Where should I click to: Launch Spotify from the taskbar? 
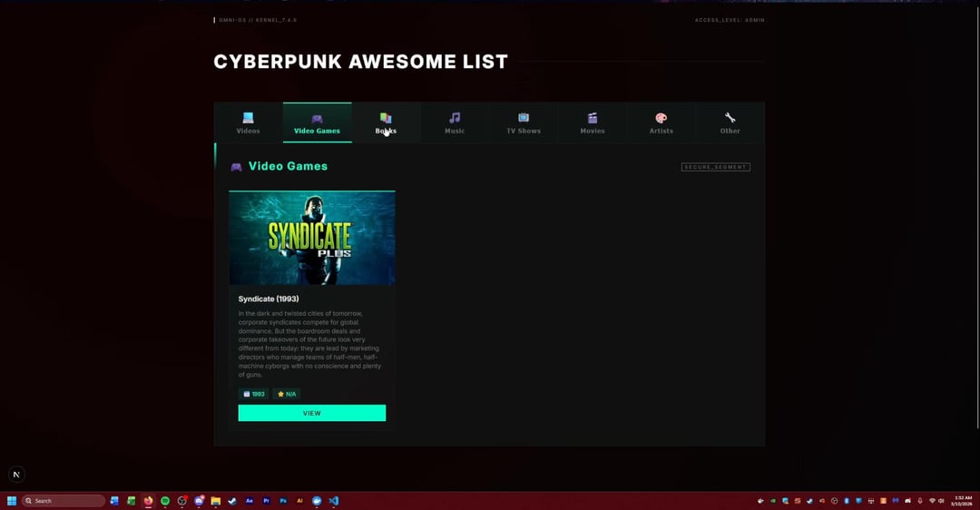(x=165, y=501)
